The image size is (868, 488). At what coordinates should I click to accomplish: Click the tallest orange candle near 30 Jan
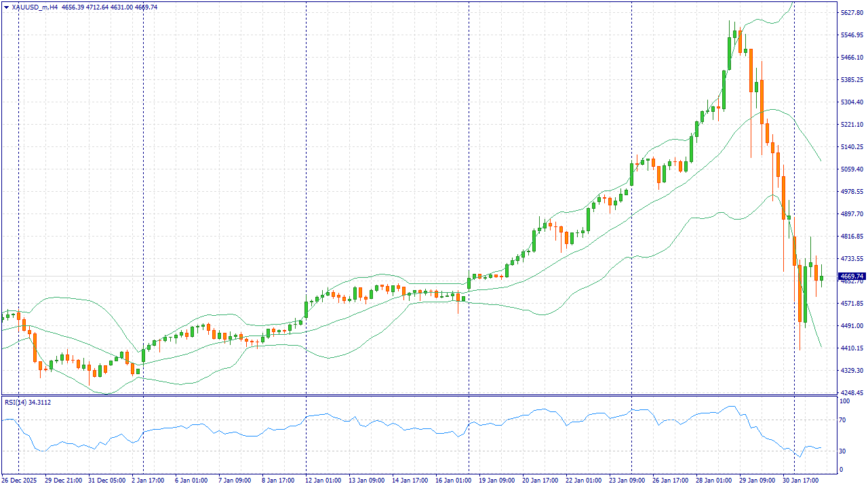pos(800,293)
